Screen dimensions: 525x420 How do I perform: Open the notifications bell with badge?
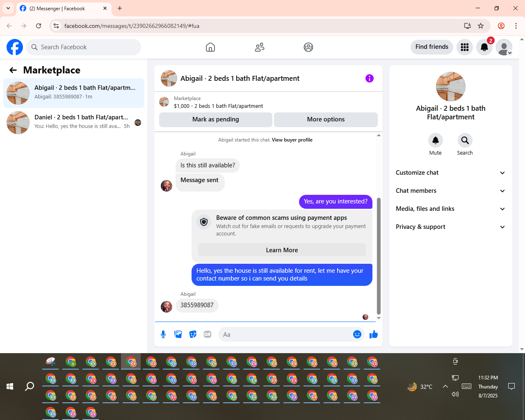click(484, 47)
